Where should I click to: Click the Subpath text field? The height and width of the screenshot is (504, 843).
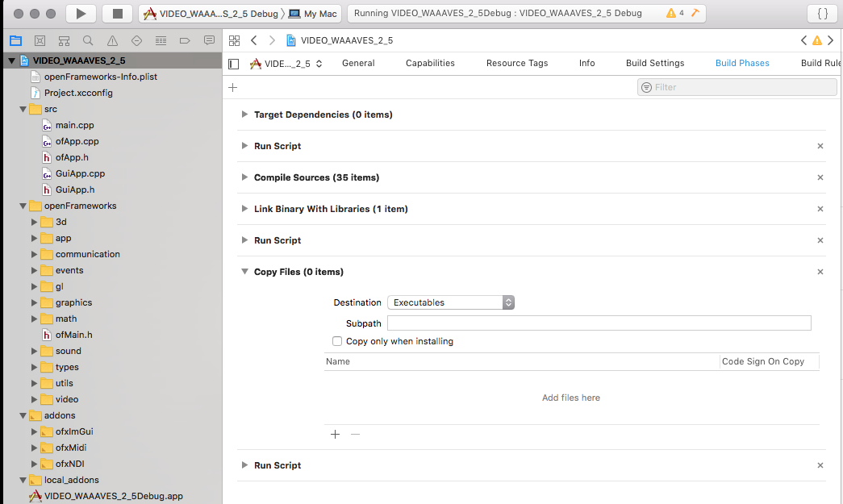click(x=599, y=323)
